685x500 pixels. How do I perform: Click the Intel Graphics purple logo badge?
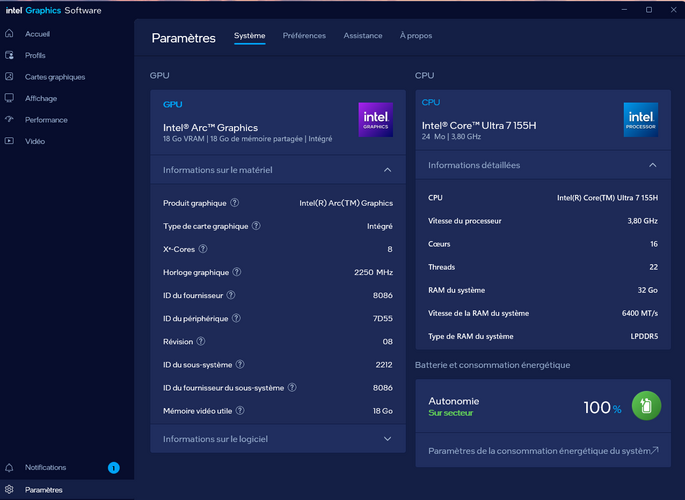click(376, 120)
